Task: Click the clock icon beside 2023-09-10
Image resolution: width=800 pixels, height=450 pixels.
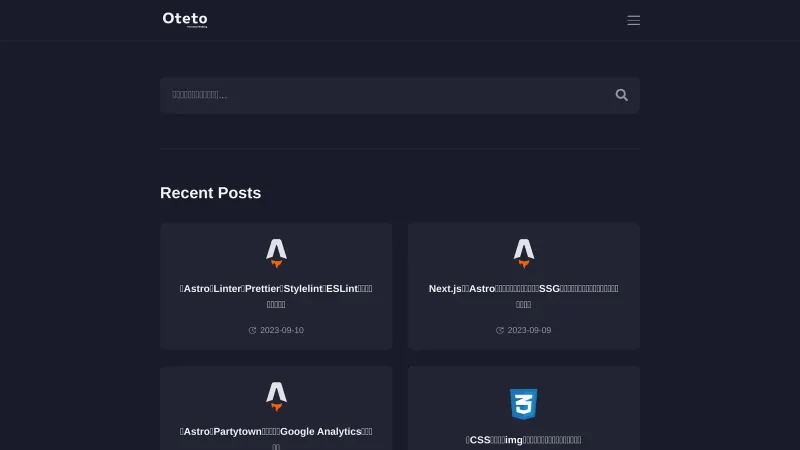Action: point(252,330)
